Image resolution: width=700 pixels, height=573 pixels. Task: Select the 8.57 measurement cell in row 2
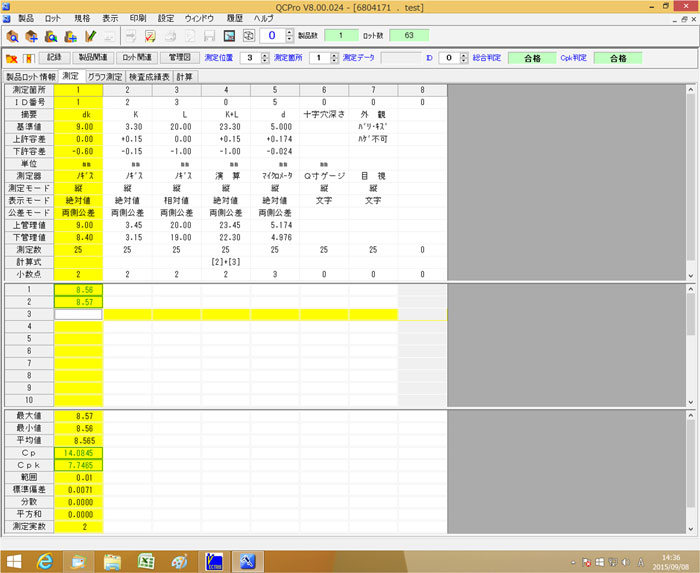(x=78, y=302)
